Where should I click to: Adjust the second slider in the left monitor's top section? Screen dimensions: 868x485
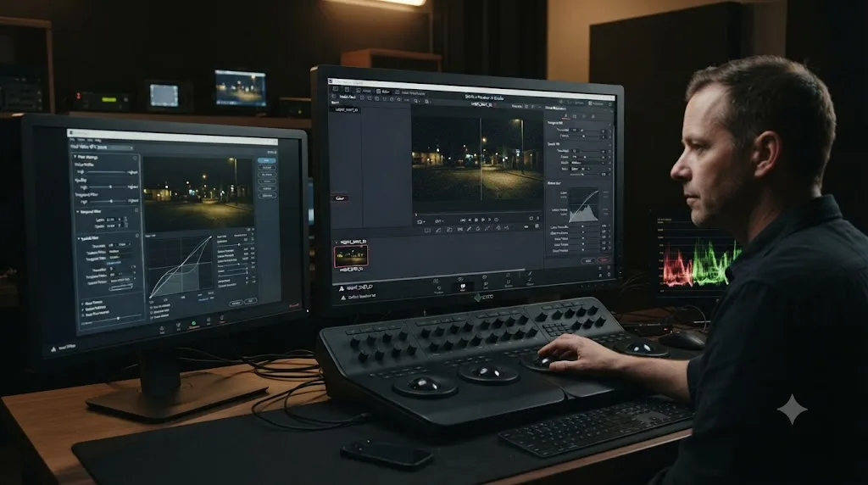point(108,187)
